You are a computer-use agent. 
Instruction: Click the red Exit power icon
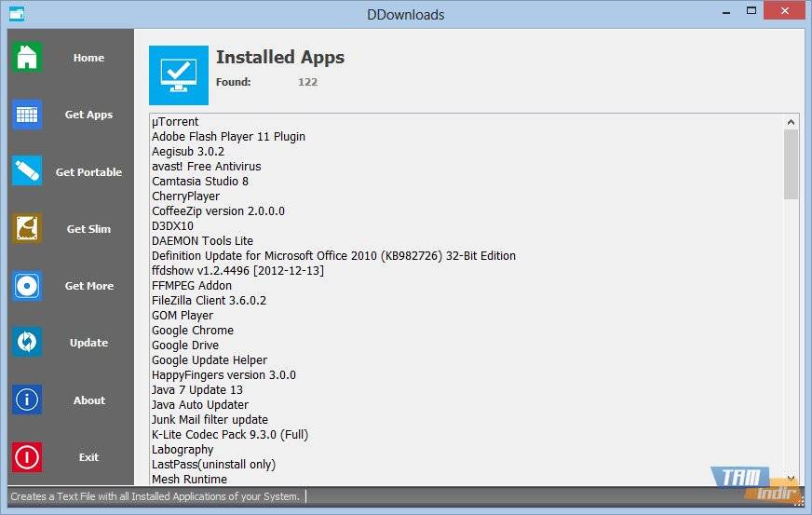click(27, 456)
